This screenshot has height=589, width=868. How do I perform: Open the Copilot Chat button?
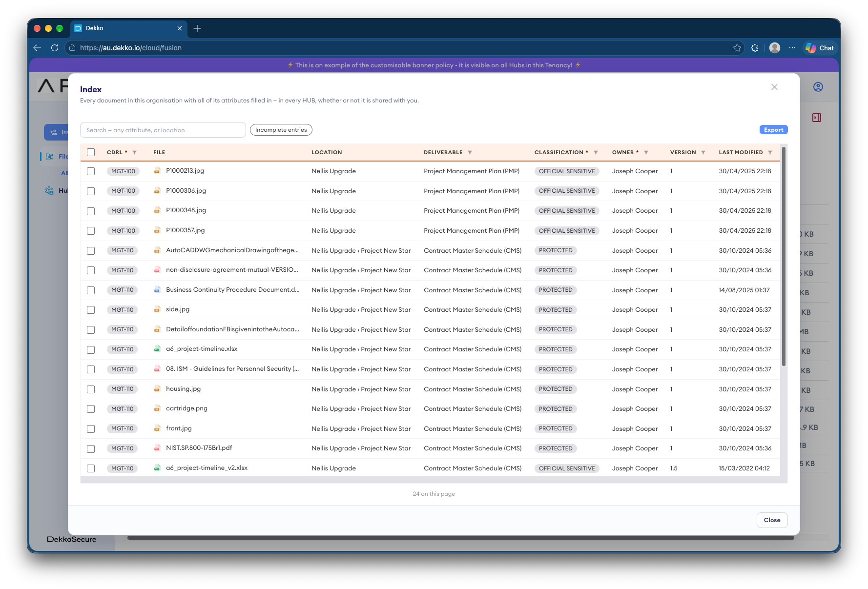820,48
